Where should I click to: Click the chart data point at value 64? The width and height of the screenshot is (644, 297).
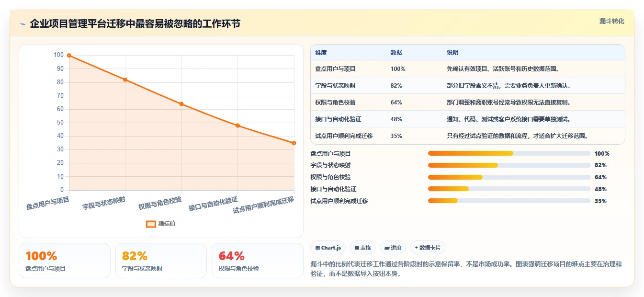[x=181, y=104]
